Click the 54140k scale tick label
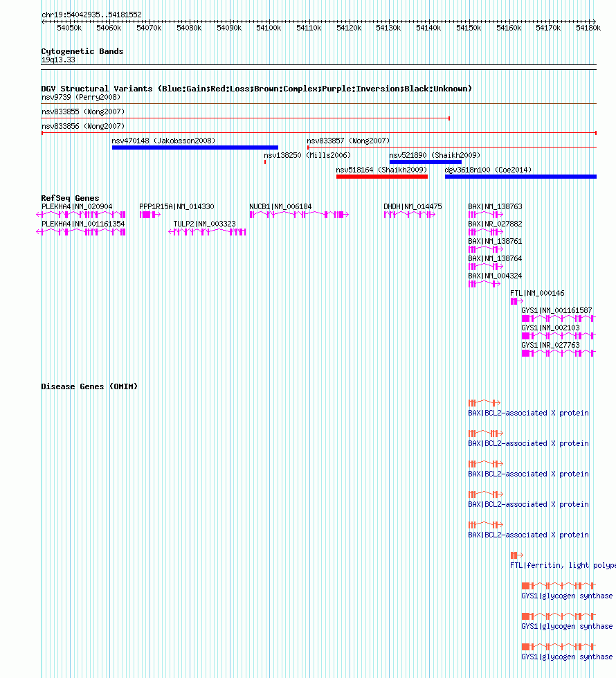The height and width of the screenshot is (678, 616). (428, 28)
